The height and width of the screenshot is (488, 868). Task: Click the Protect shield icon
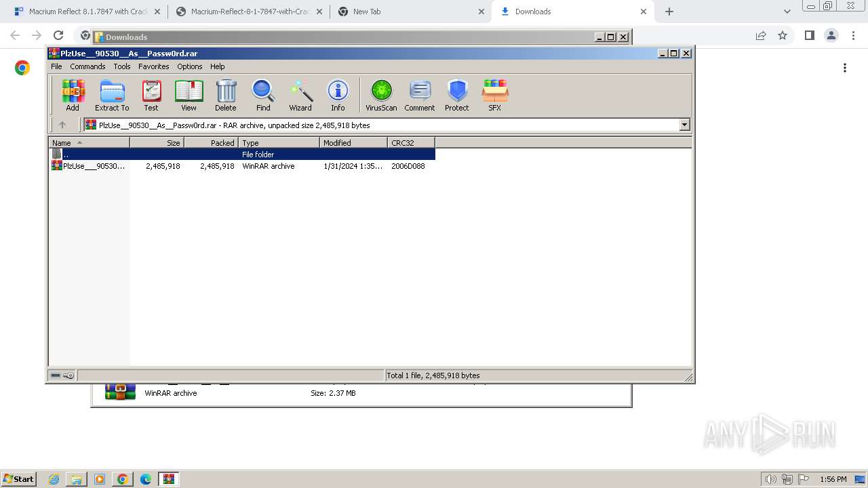tap(457, 95)
